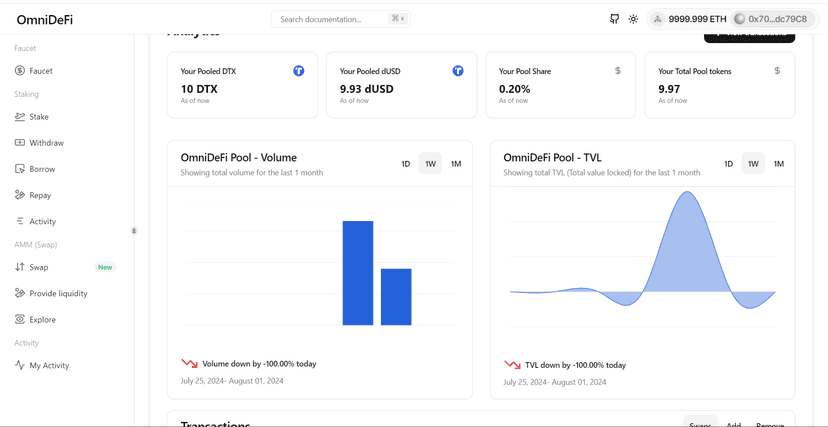Viewport: 828px width, 427px height.
Task: Click the token icon on Your Pooled dUSD card
Action: click(458, 71)
